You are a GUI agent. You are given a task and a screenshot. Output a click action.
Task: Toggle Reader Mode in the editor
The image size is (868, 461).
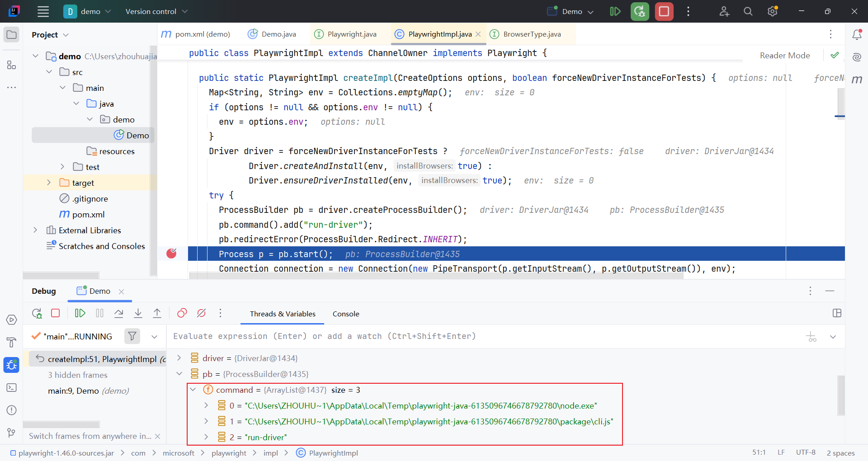coord(785,56)
